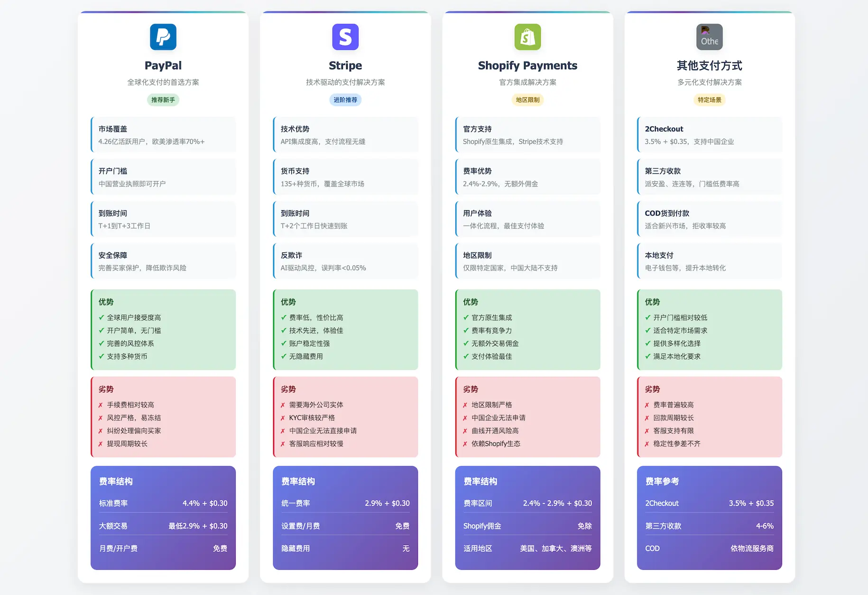Click the checkmark beside 费率低，性价比高
868x595 pixels.
(x=284, y=317)
